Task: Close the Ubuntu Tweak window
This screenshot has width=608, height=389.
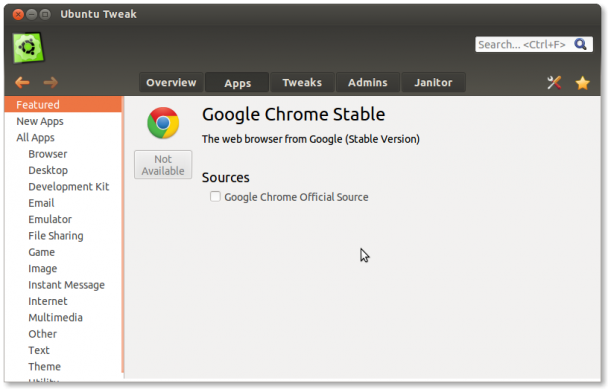Action: tap(18, 14)
